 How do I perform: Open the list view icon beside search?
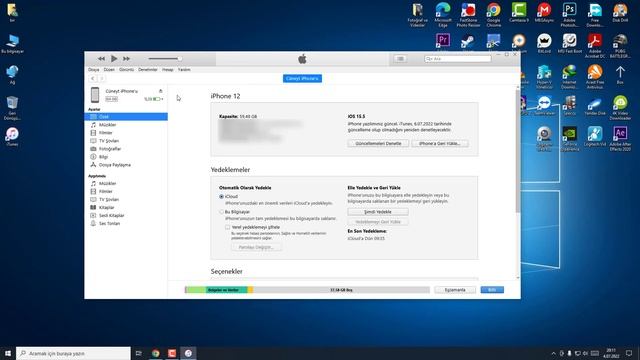click(400, 59)
